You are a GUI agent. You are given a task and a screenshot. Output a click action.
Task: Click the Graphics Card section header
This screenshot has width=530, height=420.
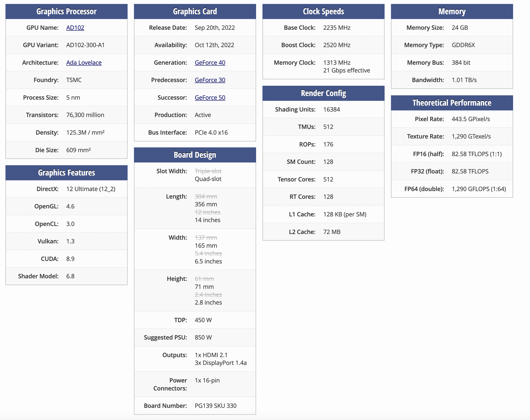pyautogui.click(x=195, y=12)
